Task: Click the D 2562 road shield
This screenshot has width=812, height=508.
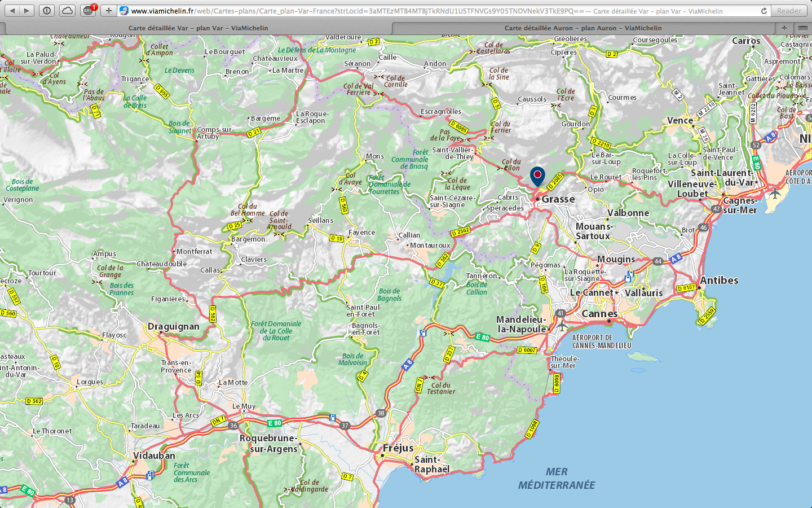Action: (x=460, y=231)
